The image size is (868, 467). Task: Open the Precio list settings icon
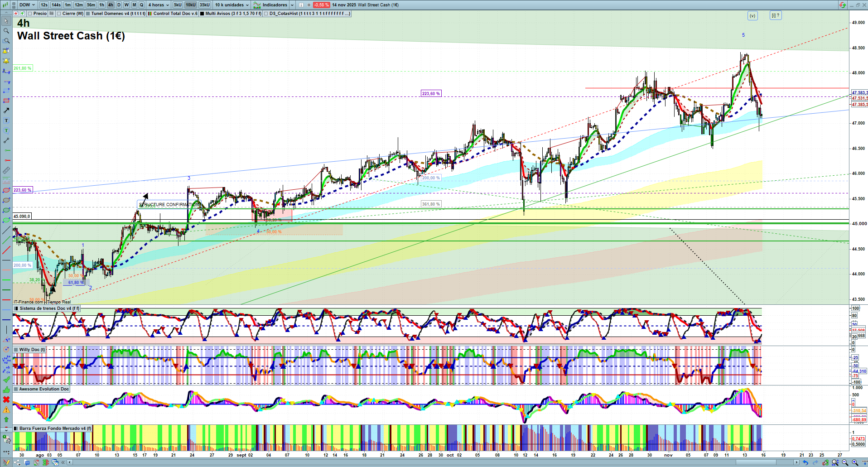pyautogui.click(x=52, y=14)
